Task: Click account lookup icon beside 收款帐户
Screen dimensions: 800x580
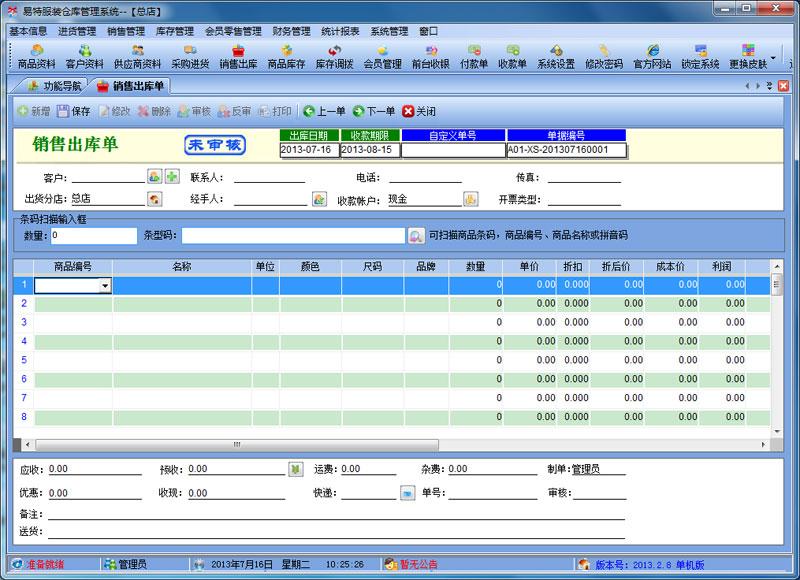Action: (470, 199)
